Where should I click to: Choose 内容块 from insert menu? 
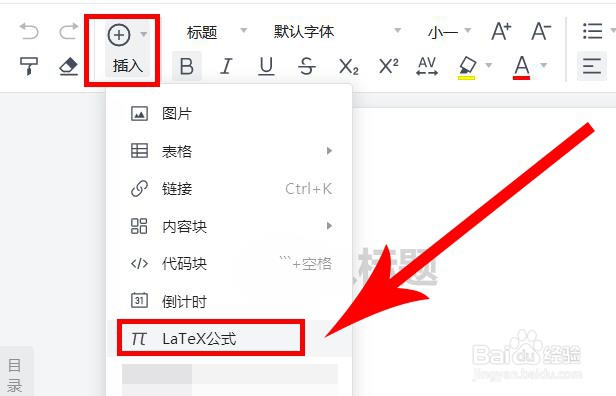point(229,226)
